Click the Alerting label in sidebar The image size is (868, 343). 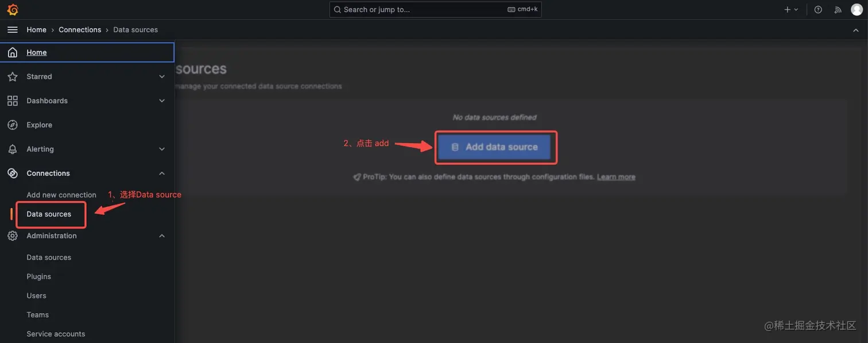(x=40, y=149)
